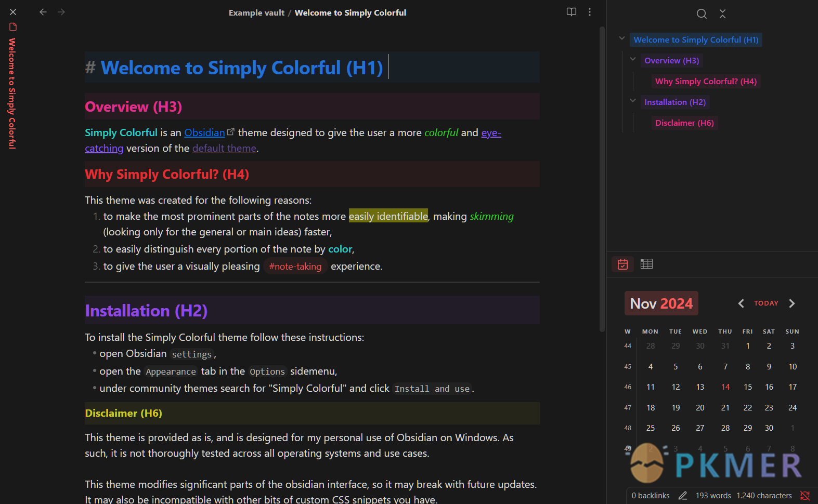Switch to reading view book icon
This screenshot has width=818, height=504.
coord(572,12)
